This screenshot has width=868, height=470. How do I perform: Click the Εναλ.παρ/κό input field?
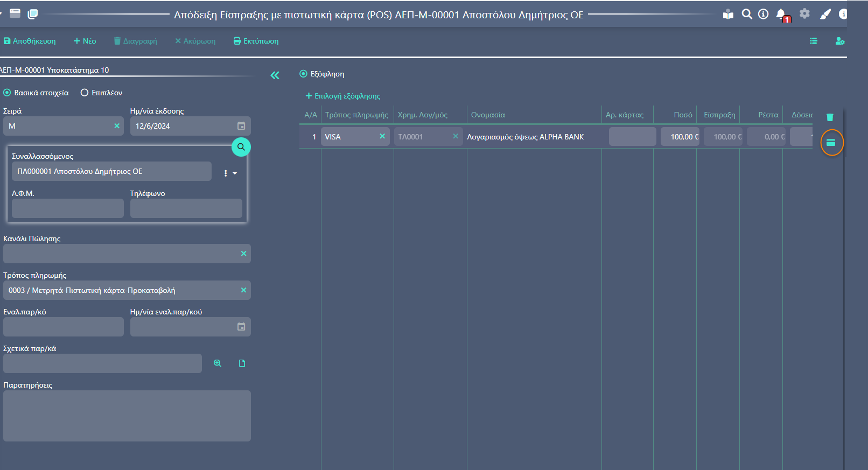pyautogui.click(x=64, y=327)
